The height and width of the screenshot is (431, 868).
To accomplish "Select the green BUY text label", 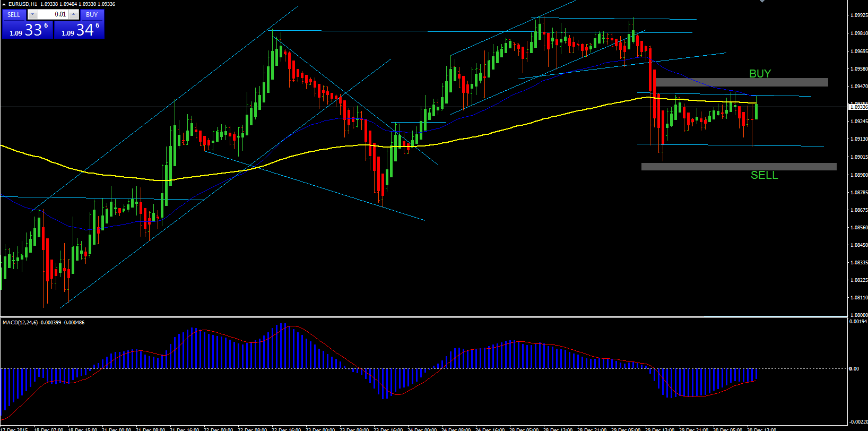I will click(x=760, y=74).
